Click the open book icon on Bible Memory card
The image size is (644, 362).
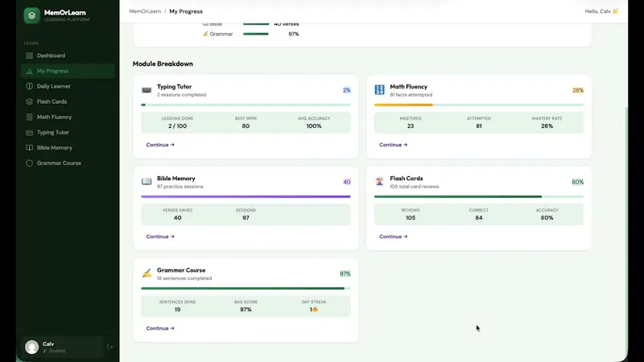point(147,182)
